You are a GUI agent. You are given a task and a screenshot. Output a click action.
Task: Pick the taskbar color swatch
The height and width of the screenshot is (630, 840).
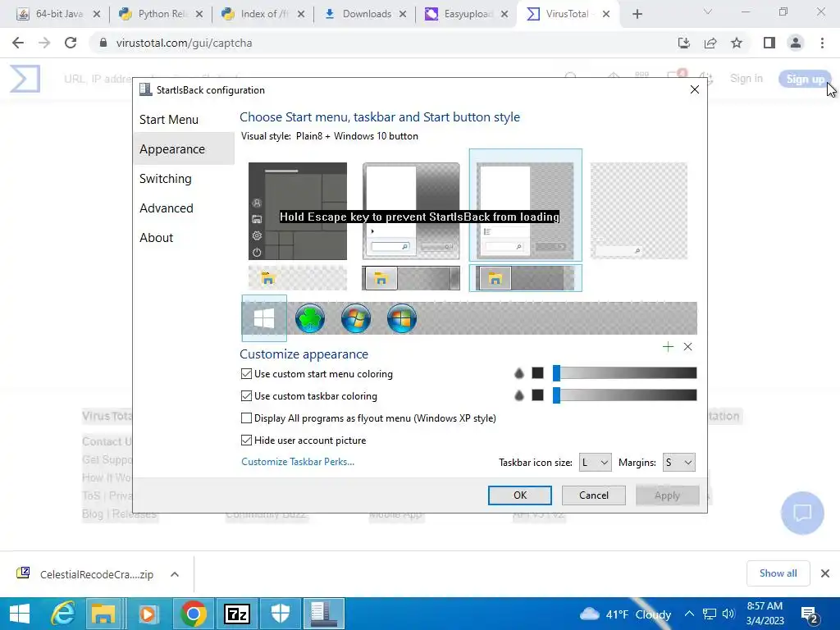[538, 395]
